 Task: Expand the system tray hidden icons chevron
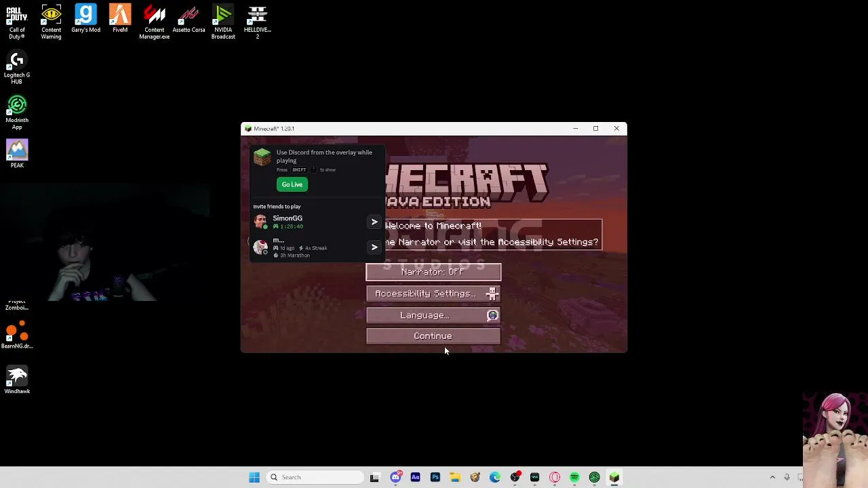pos(772,477)
